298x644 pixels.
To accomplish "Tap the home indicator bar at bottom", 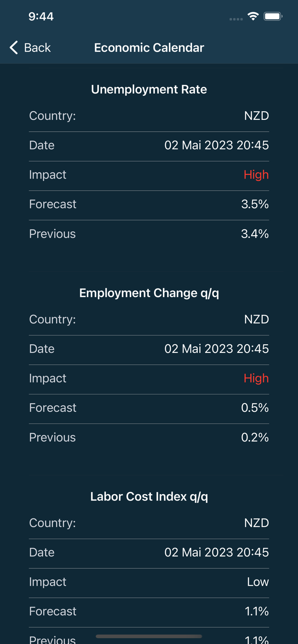I will point(149,636).
